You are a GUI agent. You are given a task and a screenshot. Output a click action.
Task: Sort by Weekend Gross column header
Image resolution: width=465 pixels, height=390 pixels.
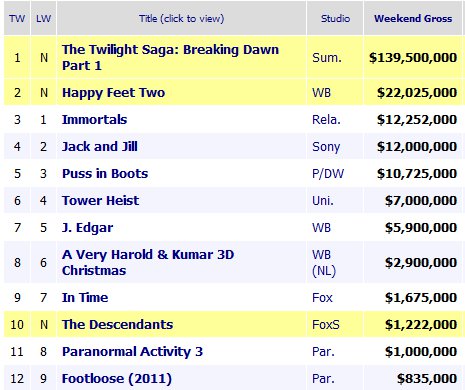click(x=413, y=18)
